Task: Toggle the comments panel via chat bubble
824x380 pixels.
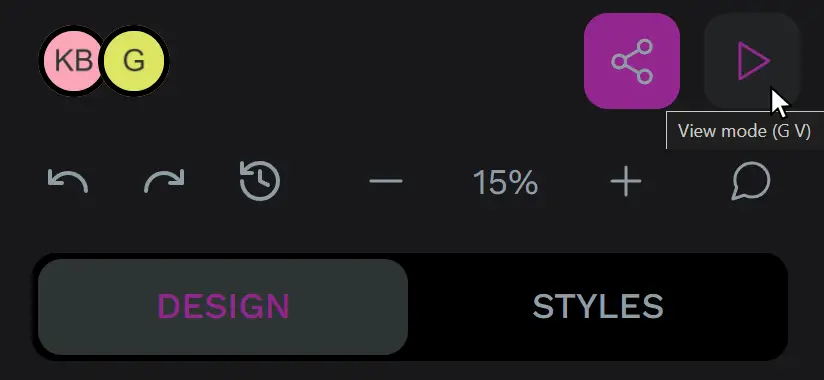Action: [x=751, y=181]
